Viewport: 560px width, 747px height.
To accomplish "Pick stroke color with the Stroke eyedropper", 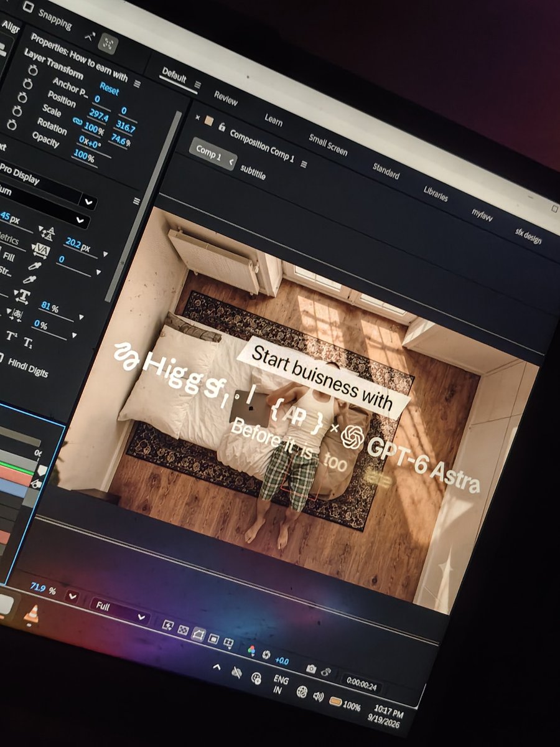I will [29, 281].
